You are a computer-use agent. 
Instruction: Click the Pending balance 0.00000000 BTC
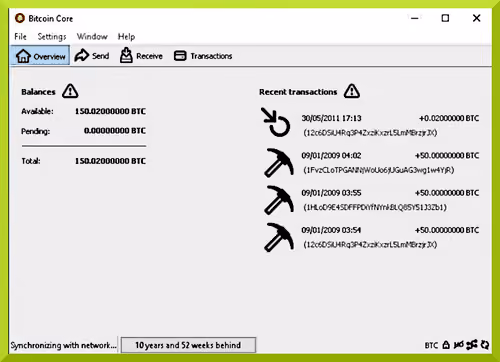115,131
